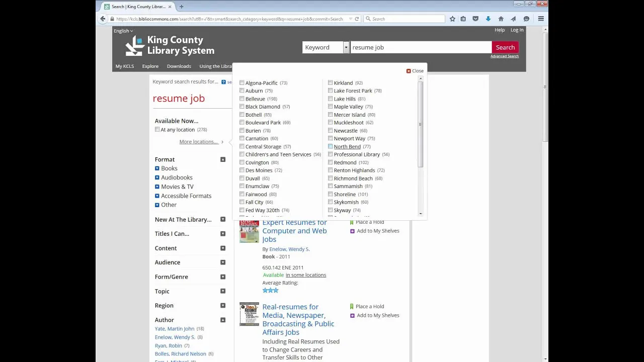Screen dimensions: 644x362
Task: Open author Enelow, Wendy S. link under book
Action: 289,249
